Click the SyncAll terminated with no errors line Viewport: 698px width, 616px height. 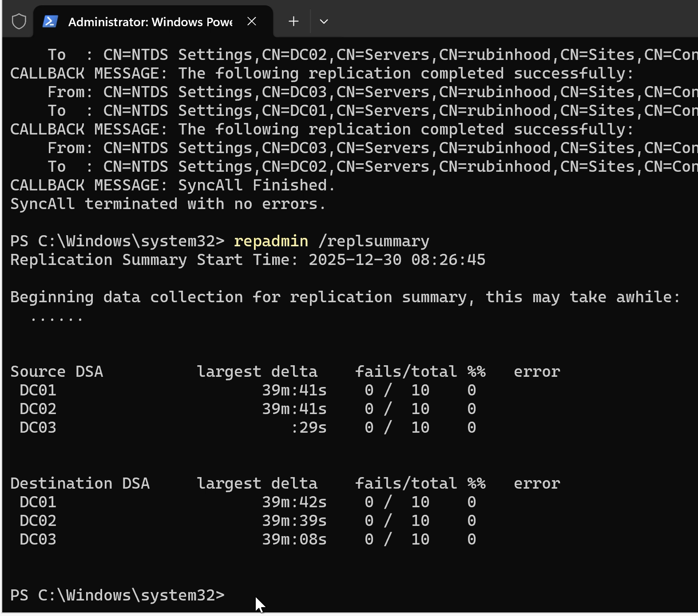[168, 204]
